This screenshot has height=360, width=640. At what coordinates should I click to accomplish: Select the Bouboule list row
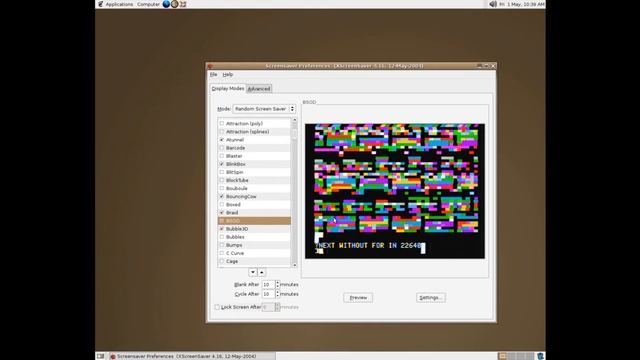point(254,188)
